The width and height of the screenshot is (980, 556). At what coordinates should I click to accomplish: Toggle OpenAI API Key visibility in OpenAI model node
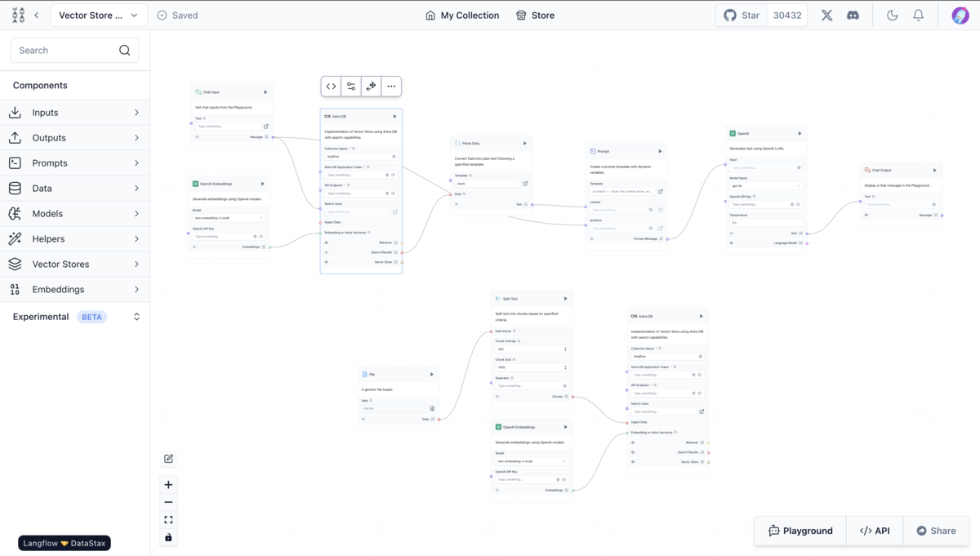[798, 205]
